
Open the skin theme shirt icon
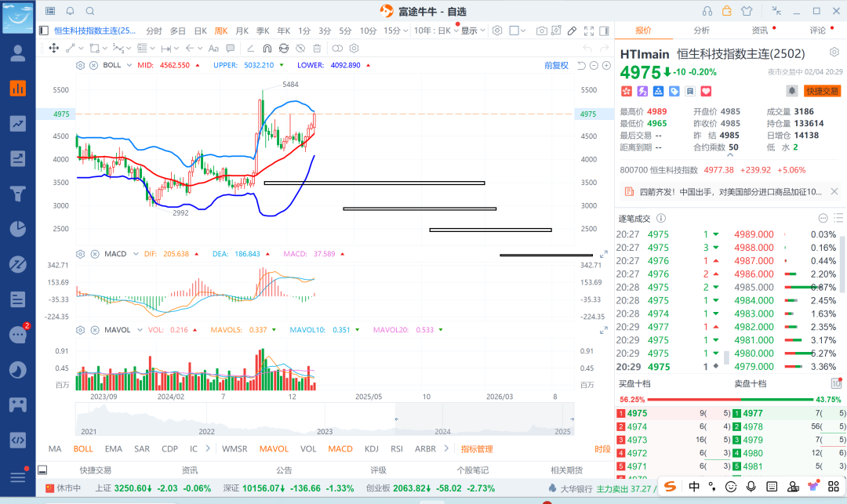click(747, 11)
